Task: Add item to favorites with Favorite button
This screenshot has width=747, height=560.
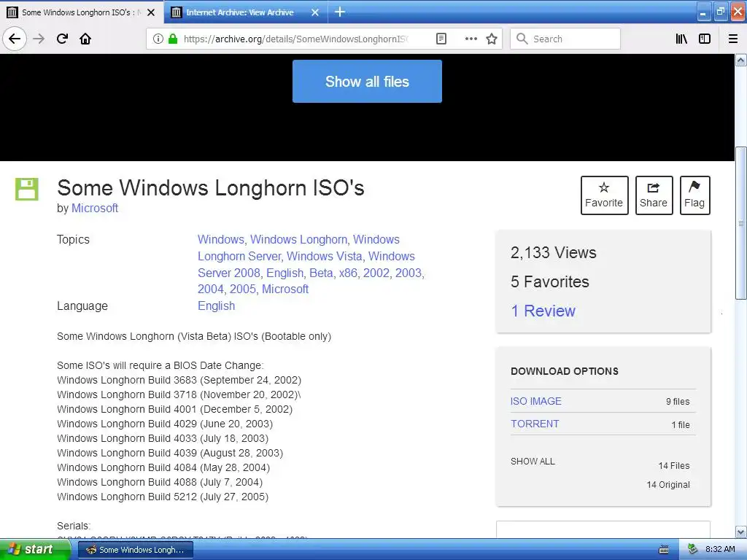Action: tap(604, 195)
